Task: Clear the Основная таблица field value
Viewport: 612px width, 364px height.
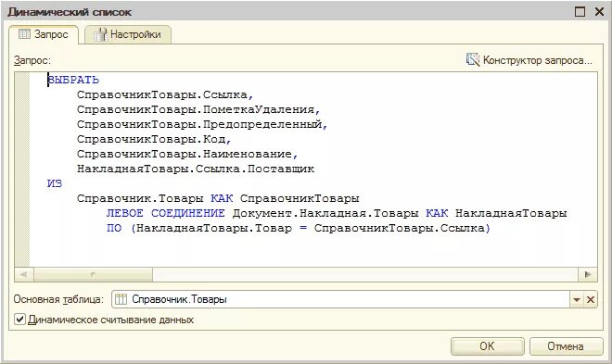Action: pos(591,299)
